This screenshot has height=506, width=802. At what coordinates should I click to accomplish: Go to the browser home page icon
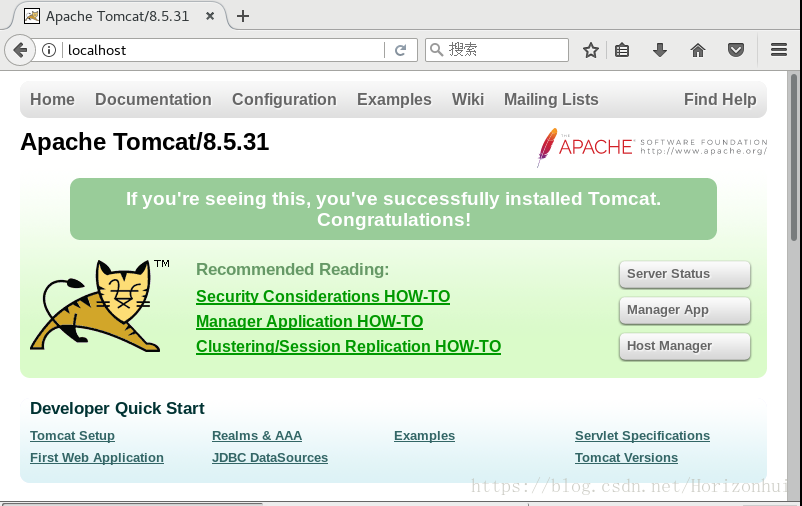[x=698, y=50]
